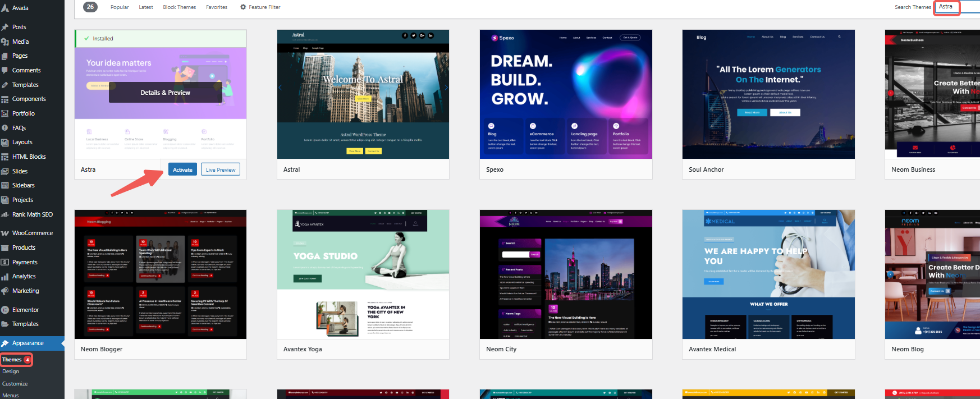The image size is (980, 399).
Task: Open the Themes submenu item
Action: [x=12, y=360]
